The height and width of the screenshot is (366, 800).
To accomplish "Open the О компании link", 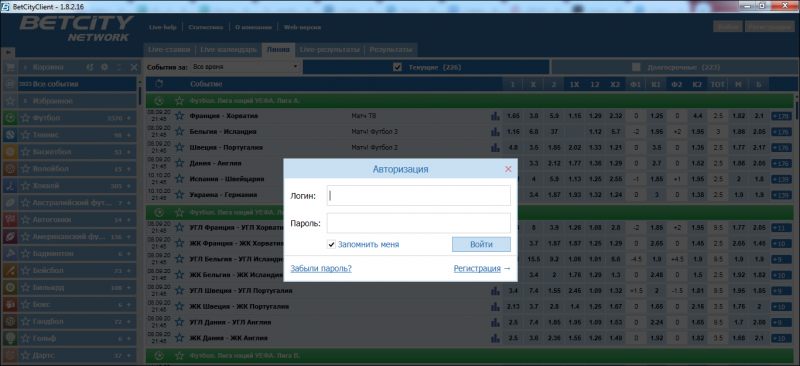I will 253,28.
